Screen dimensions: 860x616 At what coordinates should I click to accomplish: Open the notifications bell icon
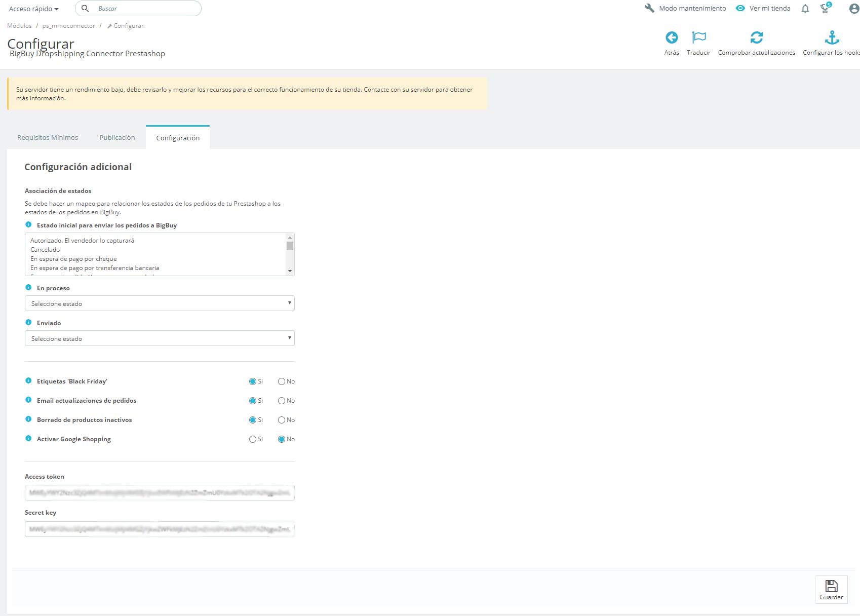805,9
